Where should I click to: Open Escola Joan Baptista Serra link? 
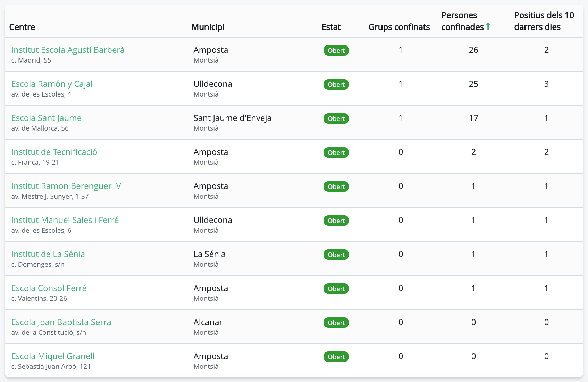[x=61, y=322]
